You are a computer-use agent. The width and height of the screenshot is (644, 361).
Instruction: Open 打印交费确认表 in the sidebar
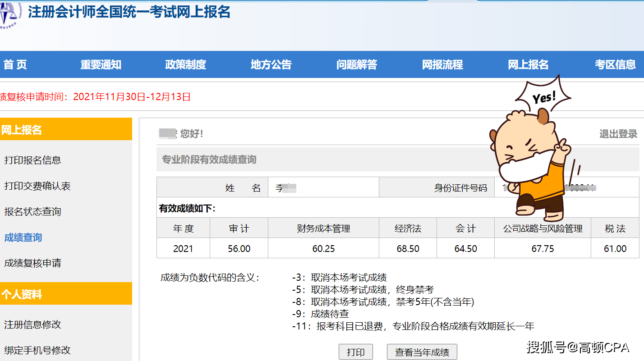tap(37, 186)
